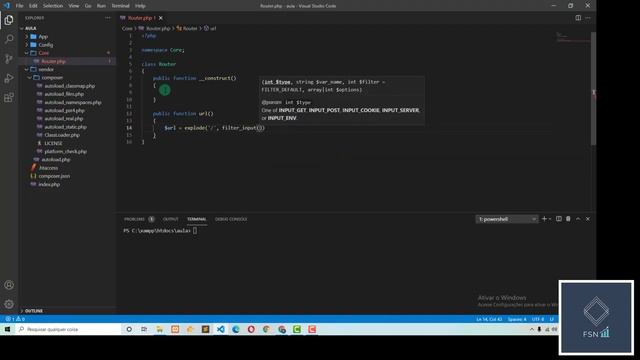The image size is (640, 360).
Task: Open the Terminal menu
Action: [120, 6]
